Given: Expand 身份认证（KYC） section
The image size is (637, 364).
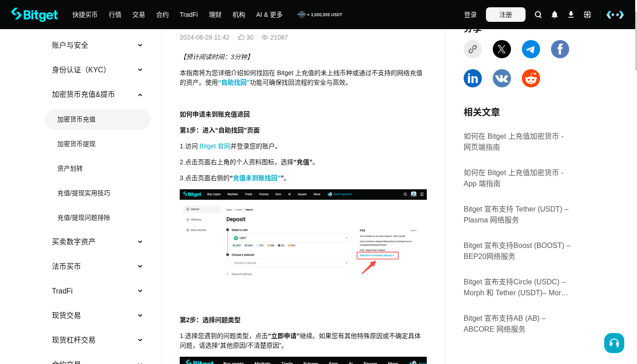Looking at the screenshot, I should point(97,70).
